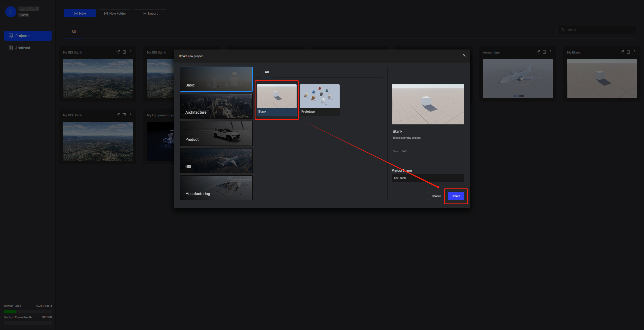Refresh storage usage with the reload icon
Image resolution: width=644 pixels, height=330 pixels.
point(51,306)
